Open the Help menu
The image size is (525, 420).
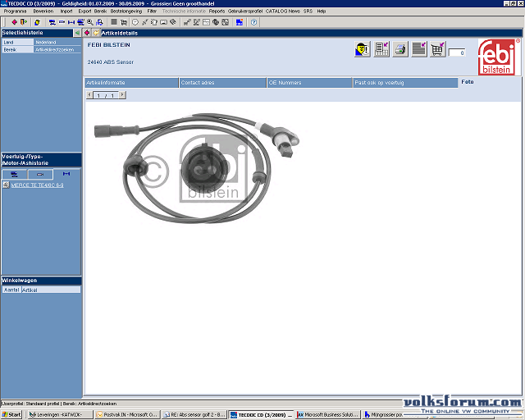(x=322, y=11)
